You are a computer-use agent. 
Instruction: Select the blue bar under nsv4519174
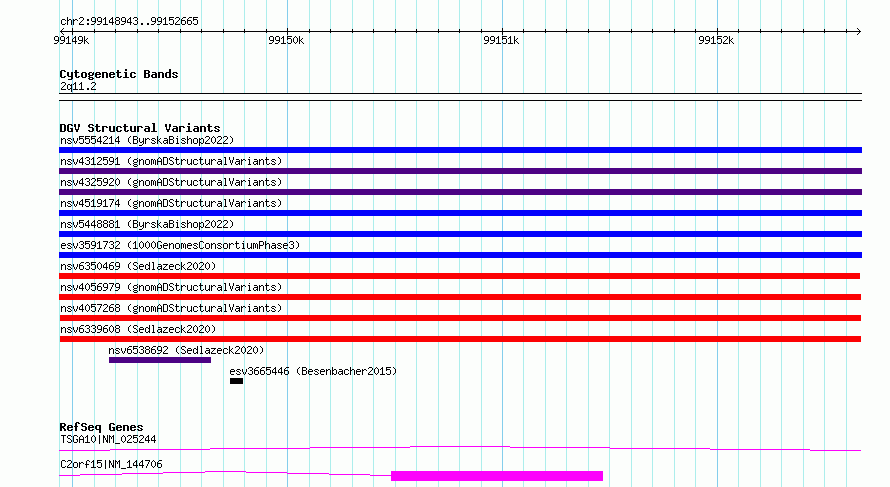pyautogui.click(x=460, y=213)
